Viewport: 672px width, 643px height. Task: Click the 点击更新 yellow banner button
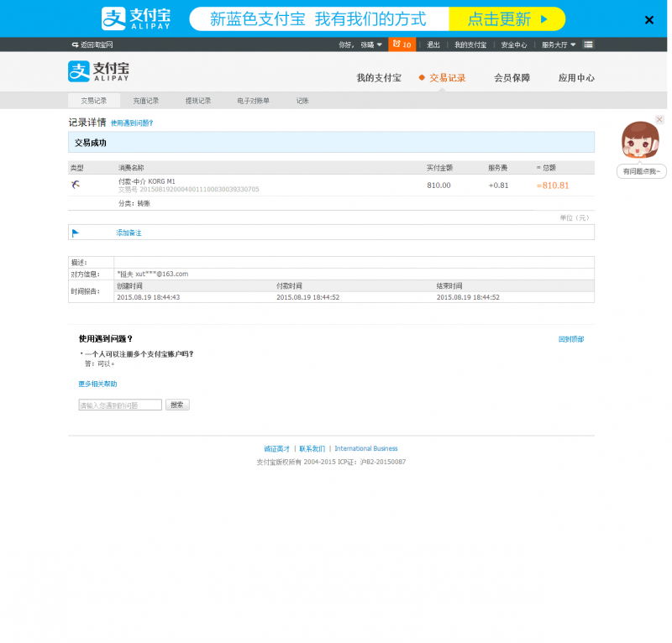click(507, 19)
